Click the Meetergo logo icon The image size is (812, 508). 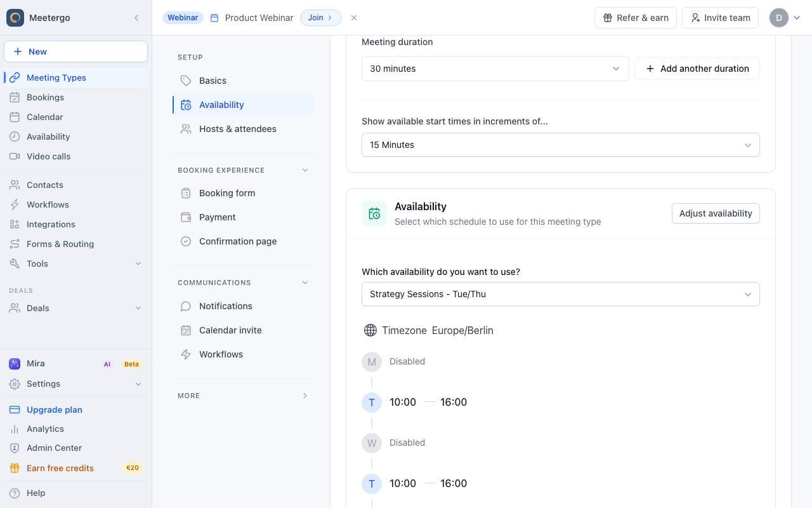(x=15, y=18)
